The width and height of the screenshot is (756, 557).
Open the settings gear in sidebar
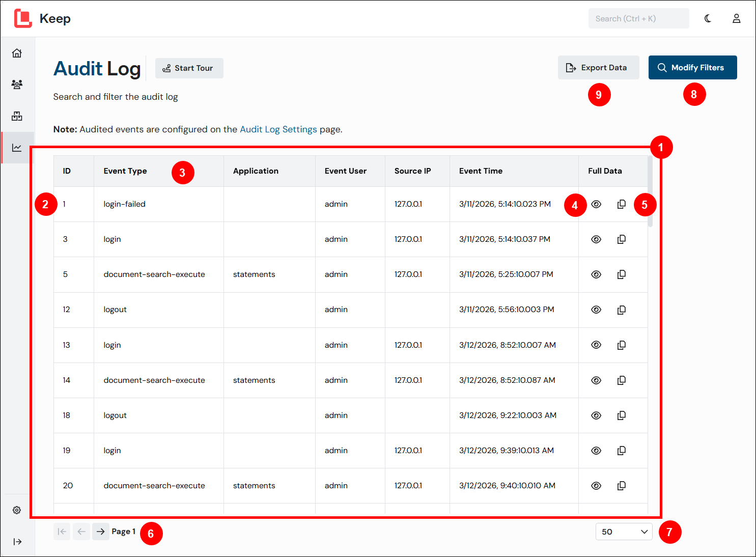(17, 510)
